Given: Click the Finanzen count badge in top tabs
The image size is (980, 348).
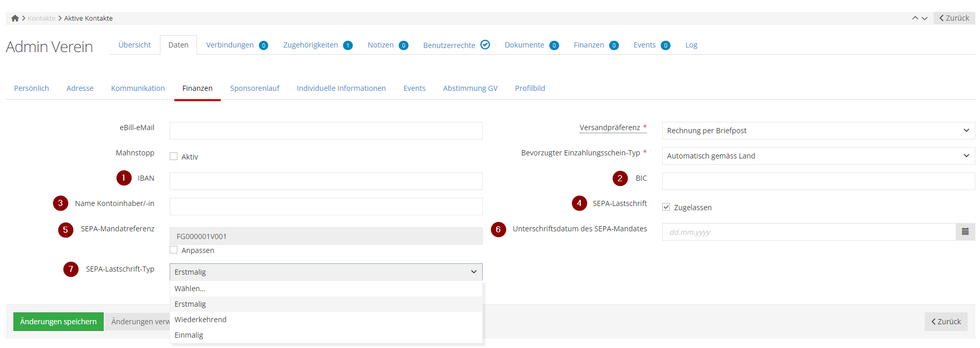Looking at the screenshot, I should (614, 45).
